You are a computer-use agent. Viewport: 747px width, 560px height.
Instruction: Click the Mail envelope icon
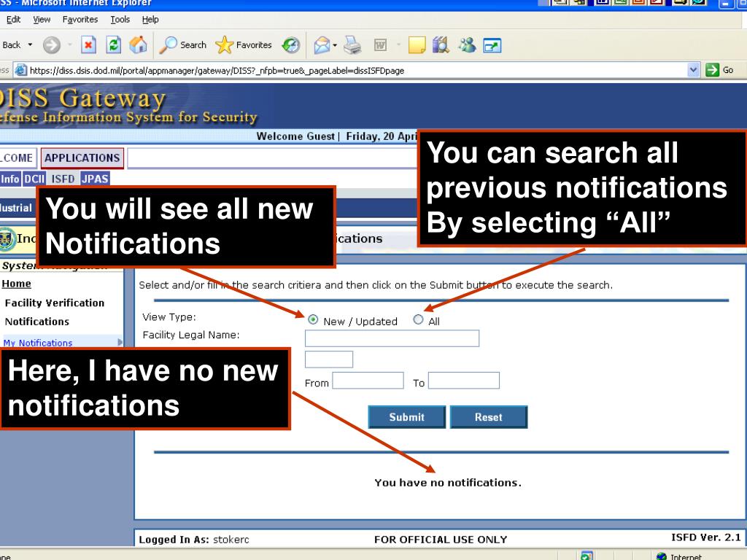322,45
